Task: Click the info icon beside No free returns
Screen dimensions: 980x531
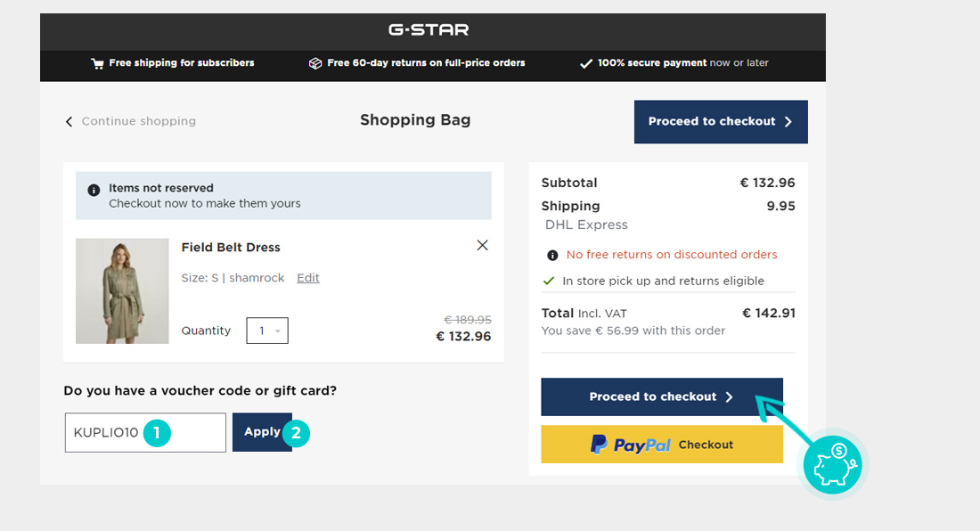Action: 552,255
